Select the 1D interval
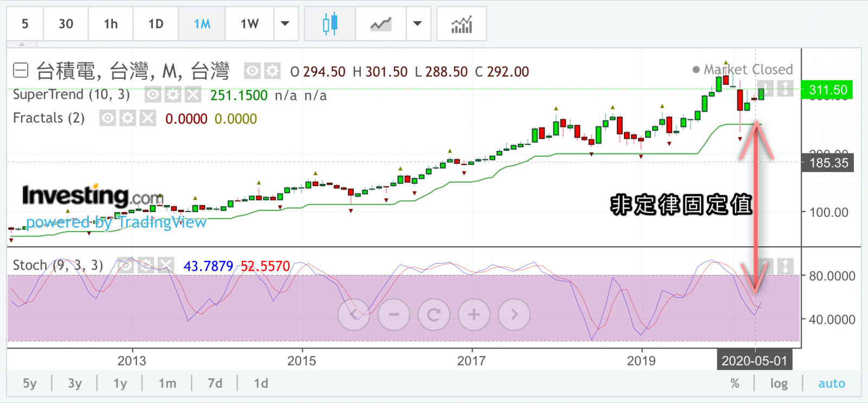 [x=156, y=24]
